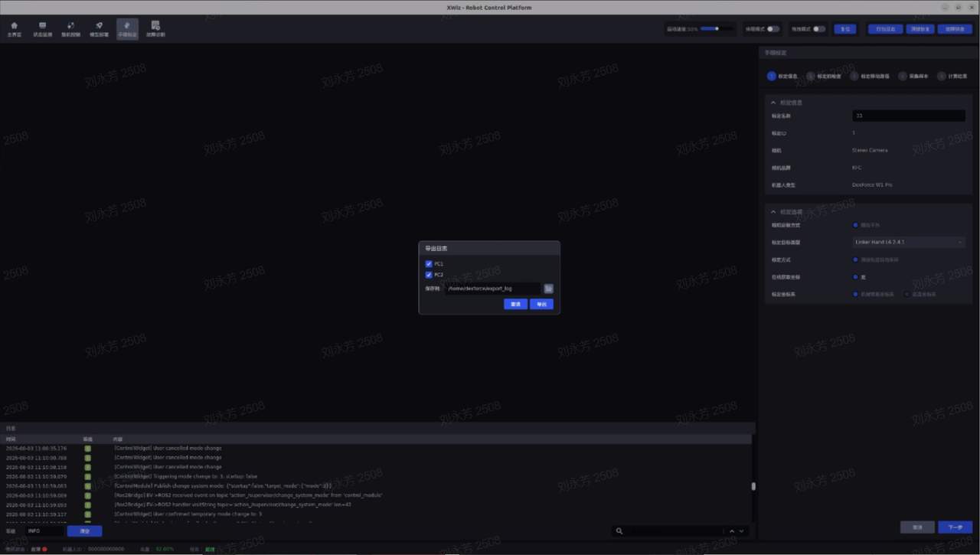This screenshot has width=980, height=555.
Task: Click the 'ROS2 handler visitString' log entry
Action: 233,504
